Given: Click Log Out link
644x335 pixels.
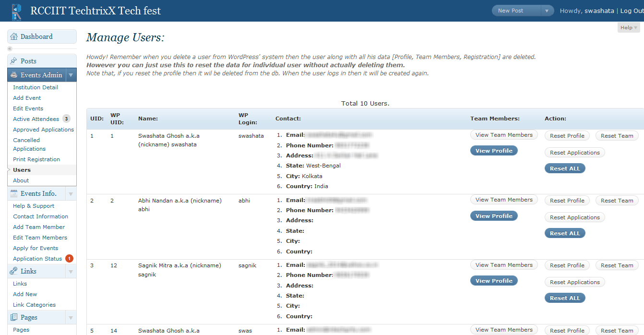Looking at the screenshot, I should (x=632, y=11).
